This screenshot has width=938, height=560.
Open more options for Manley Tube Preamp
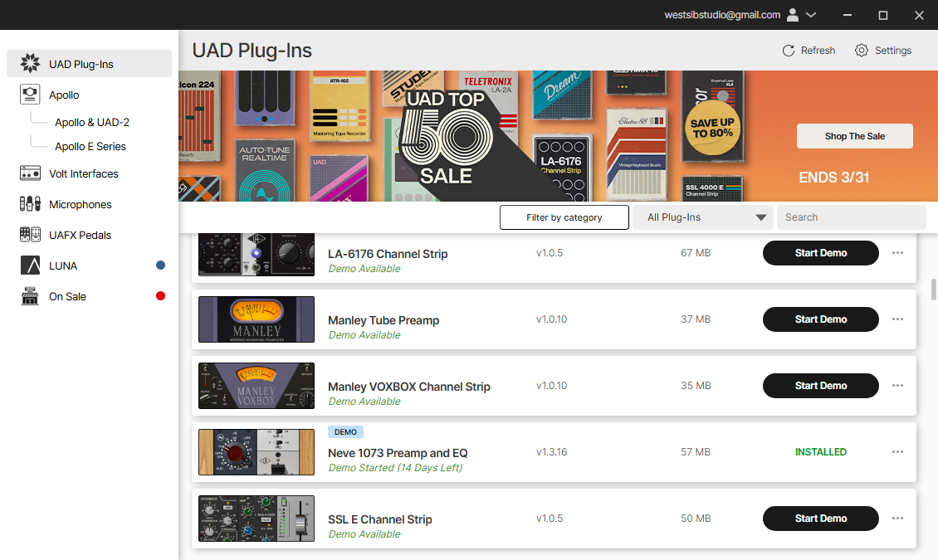pos(897,319)
